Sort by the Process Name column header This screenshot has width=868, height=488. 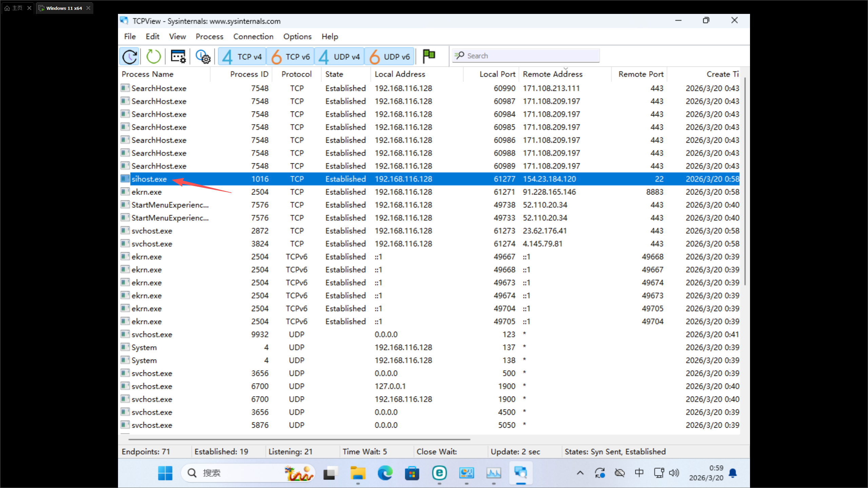click(147, 74)
